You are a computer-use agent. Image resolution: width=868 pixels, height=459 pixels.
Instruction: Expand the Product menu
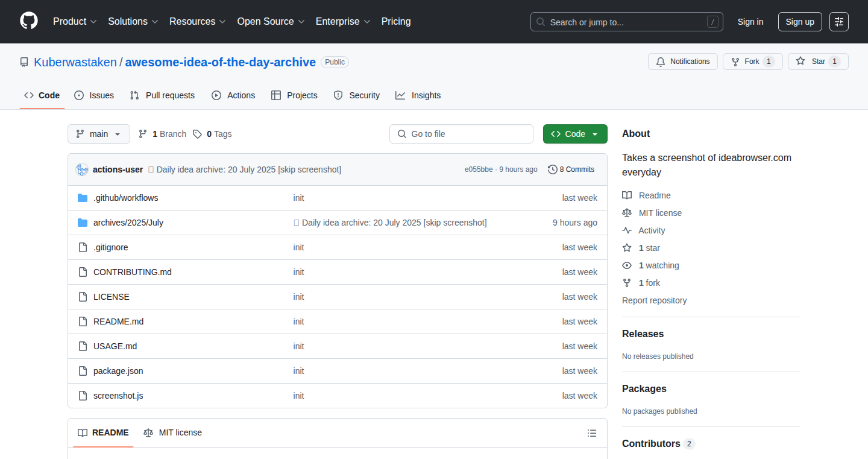pyautogui.click(x=75, y=21)
